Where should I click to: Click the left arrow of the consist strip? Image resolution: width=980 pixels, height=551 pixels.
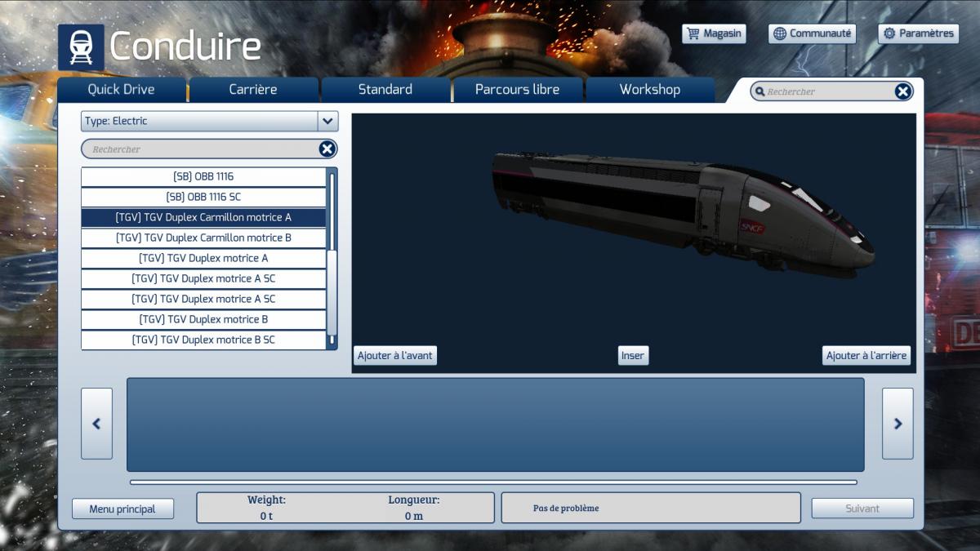pos(96,424)
